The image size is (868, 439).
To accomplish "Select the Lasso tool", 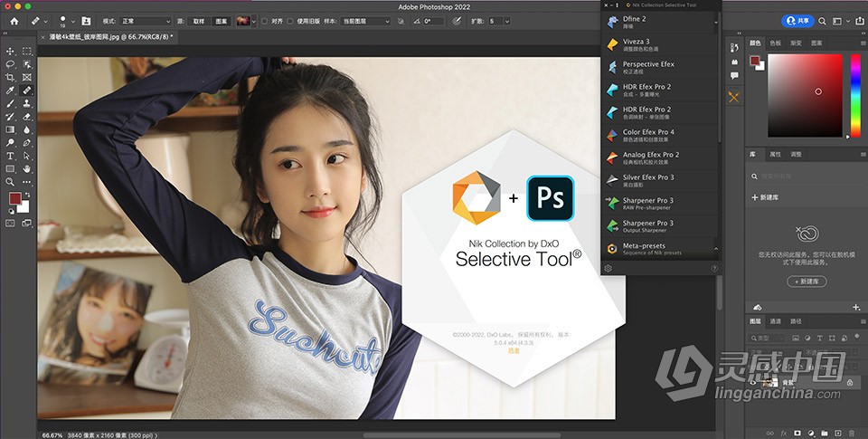I will [x=10, y=64].
